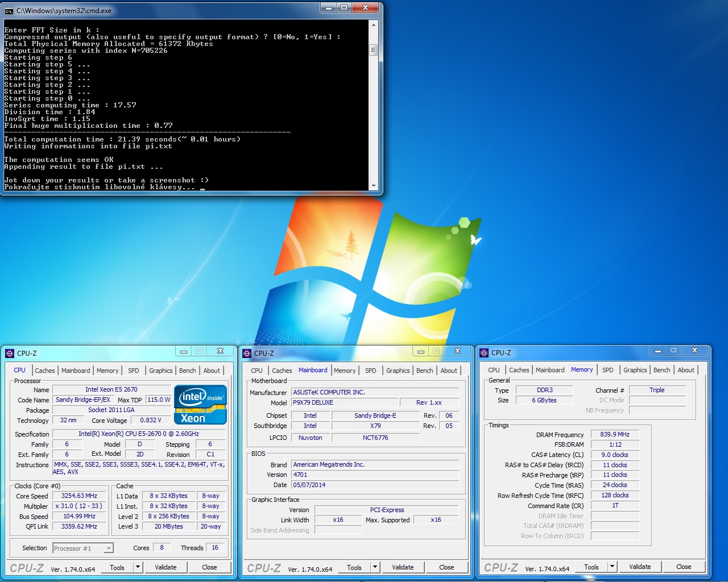
Task: Click BIOS date 05/07/2014
Action: coord(375,485)
